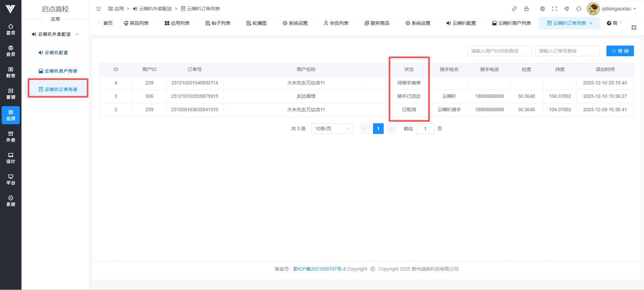The height and width of the screenshot is (290, 644).
Task: Click the lock screen icon
Action: tap(526, 9)
